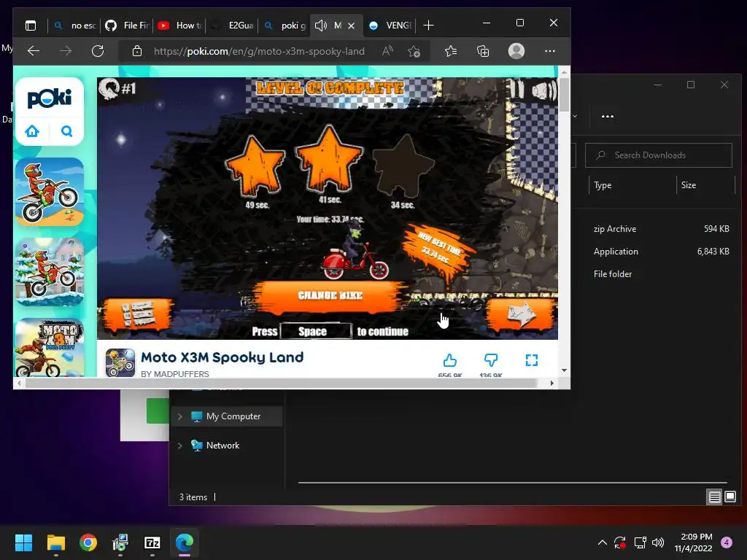Launch Google Chrome from taskbar
This screenshot has width=747, height=560.
point(88,542)
